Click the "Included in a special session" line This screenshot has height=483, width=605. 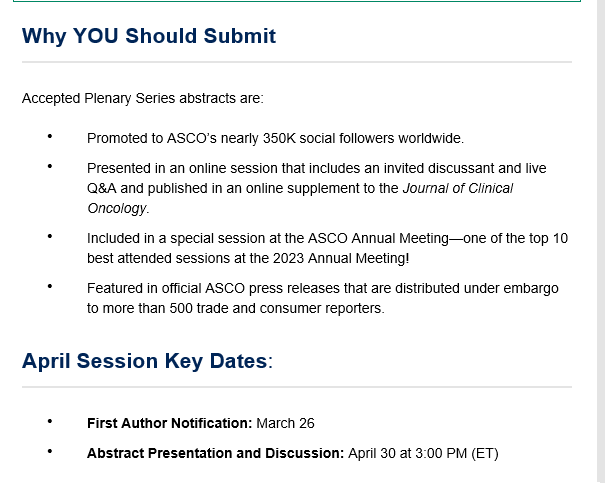(x=327, y=238)
